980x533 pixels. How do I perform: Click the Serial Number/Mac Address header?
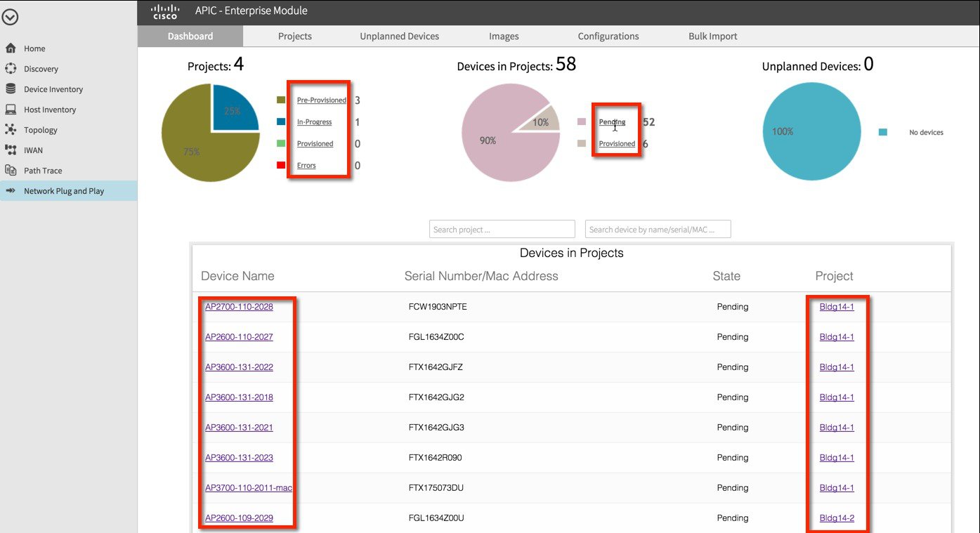coord(481,276)
